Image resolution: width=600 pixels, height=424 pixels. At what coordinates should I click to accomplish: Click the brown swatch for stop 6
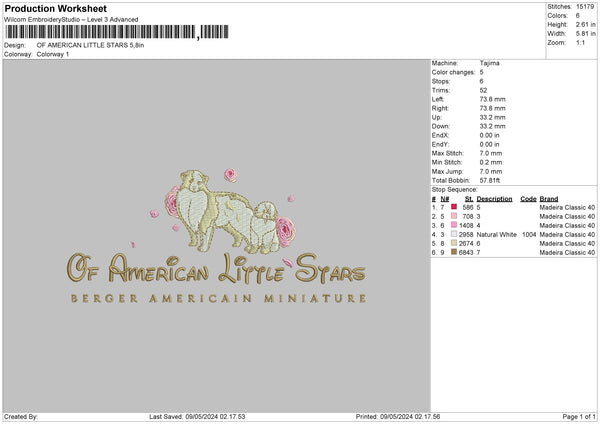pyautogui.click(x=454, y=252)
